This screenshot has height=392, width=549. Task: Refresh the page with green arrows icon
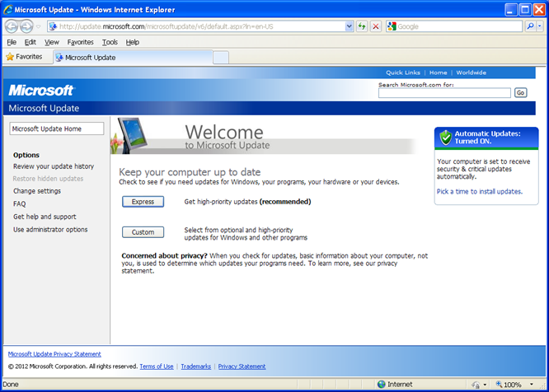pyautogui.click(x=362, y=26)
